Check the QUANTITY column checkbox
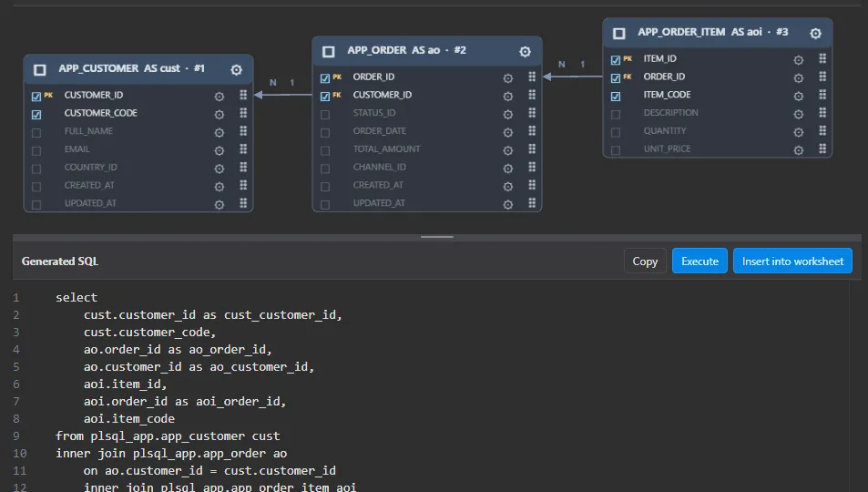Viewport: 868px width, 492px height. pyautogui.click(x=616, y=132)
